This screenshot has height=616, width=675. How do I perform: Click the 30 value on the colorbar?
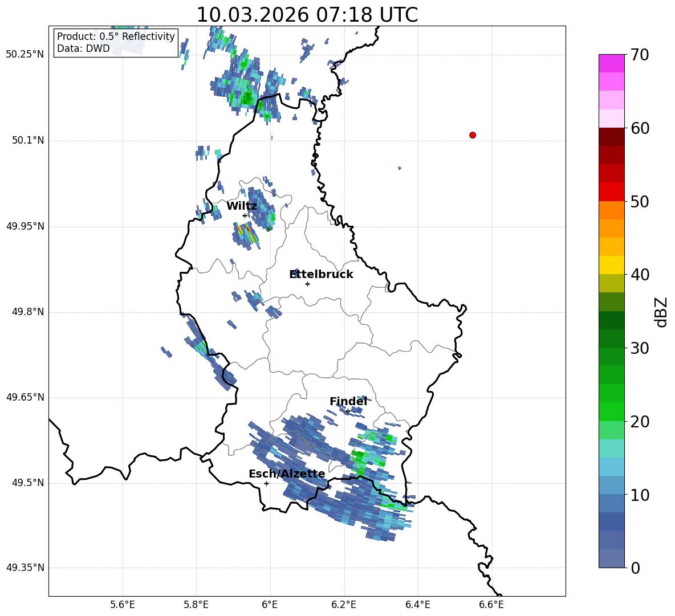[x=640, y=348]
